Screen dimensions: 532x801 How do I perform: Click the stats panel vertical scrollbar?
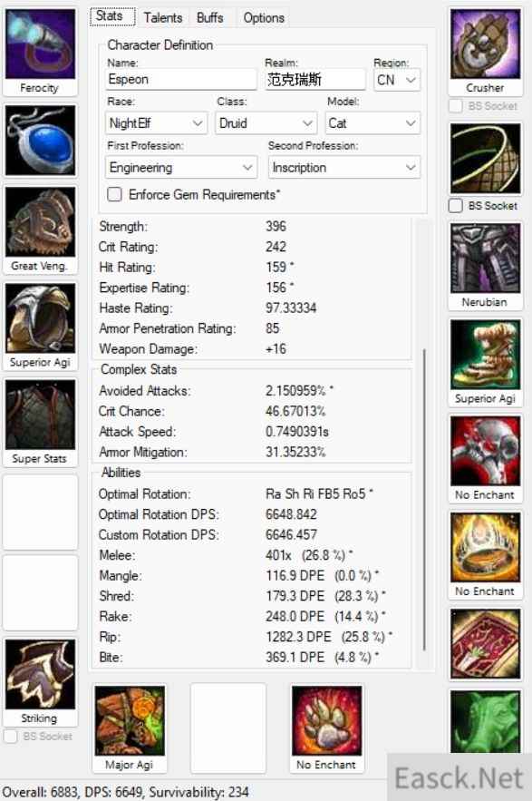pos(424,500)
